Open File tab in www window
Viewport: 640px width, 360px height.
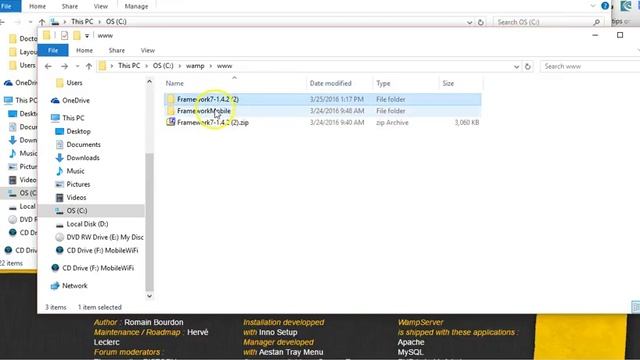coord(53,50)
